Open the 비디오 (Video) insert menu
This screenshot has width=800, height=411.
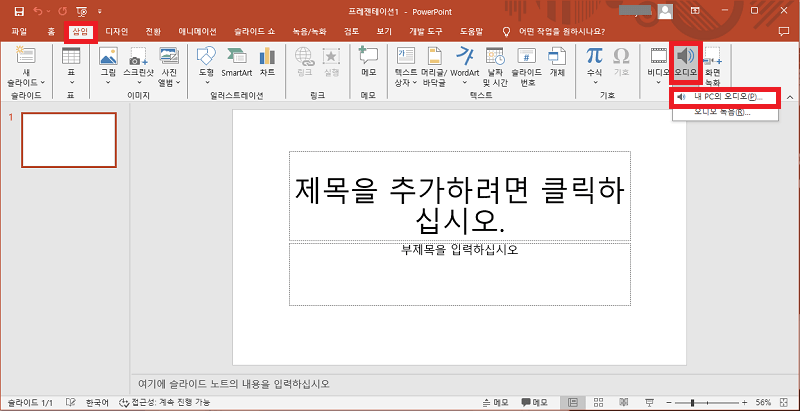pos(658,65)
